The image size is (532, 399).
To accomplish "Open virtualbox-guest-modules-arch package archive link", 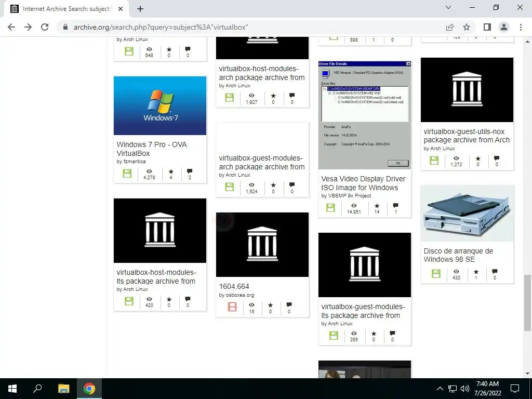I will click(262, 163).
